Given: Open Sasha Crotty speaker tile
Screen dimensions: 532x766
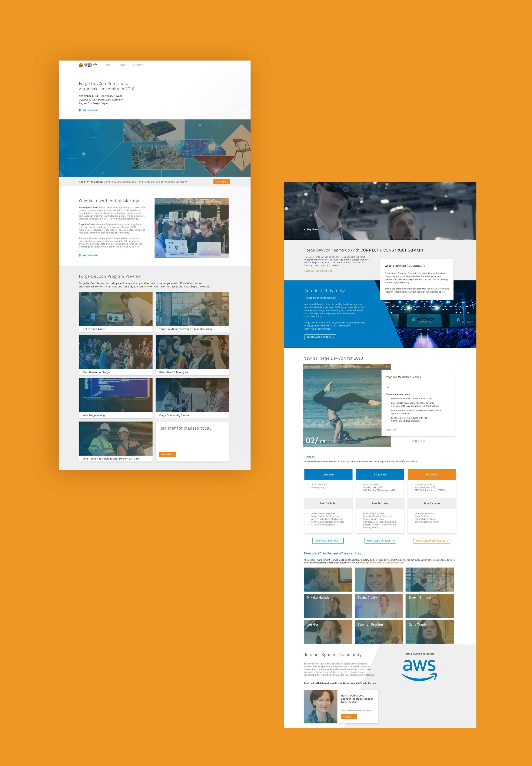Looking at the screenshot, I should (379, 606).
